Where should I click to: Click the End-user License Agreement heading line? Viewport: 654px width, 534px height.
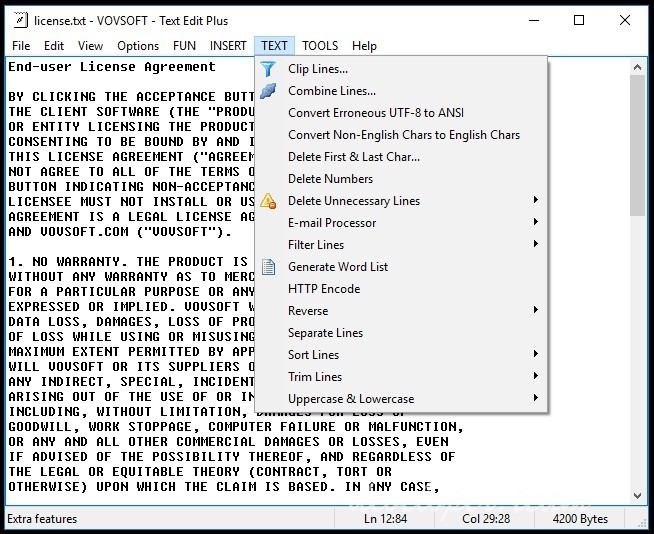coord(112,67)
